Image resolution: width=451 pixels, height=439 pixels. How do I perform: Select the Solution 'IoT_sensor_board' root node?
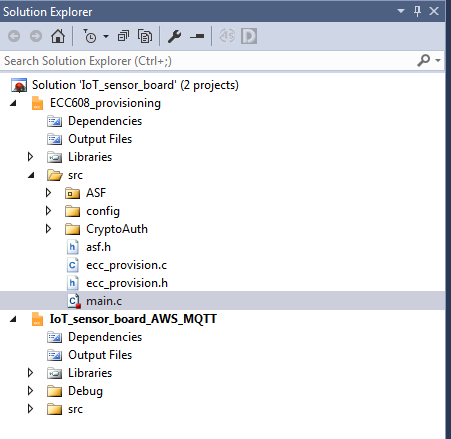click(135, 85)
